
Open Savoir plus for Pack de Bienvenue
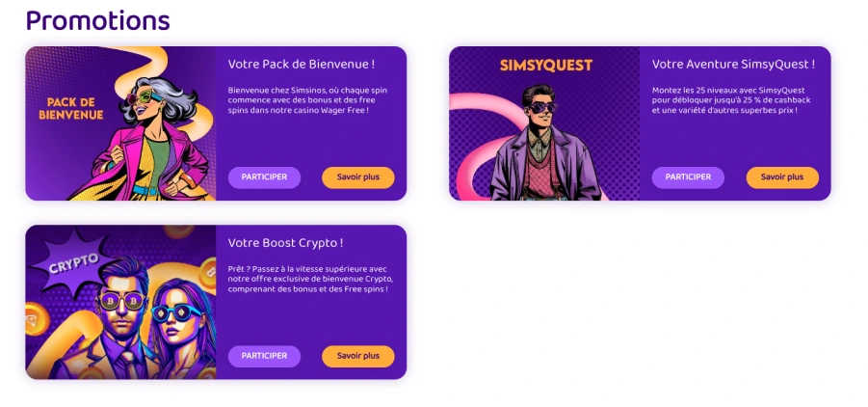click(x=357, y=177)
